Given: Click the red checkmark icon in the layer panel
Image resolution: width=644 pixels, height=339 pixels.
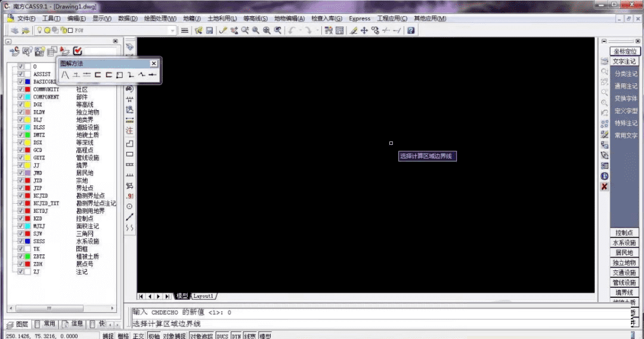Looking at the screenshot, I should coord(77,51).
